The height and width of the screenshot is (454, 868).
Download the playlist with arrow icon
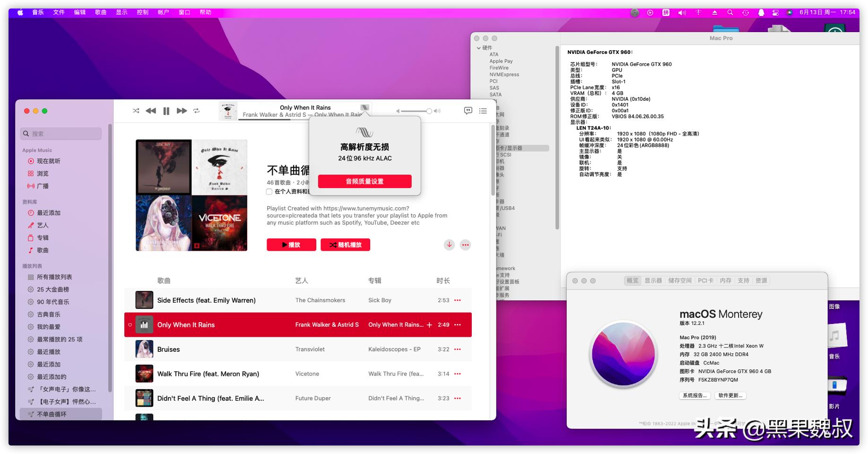click(x=449, y=244)
